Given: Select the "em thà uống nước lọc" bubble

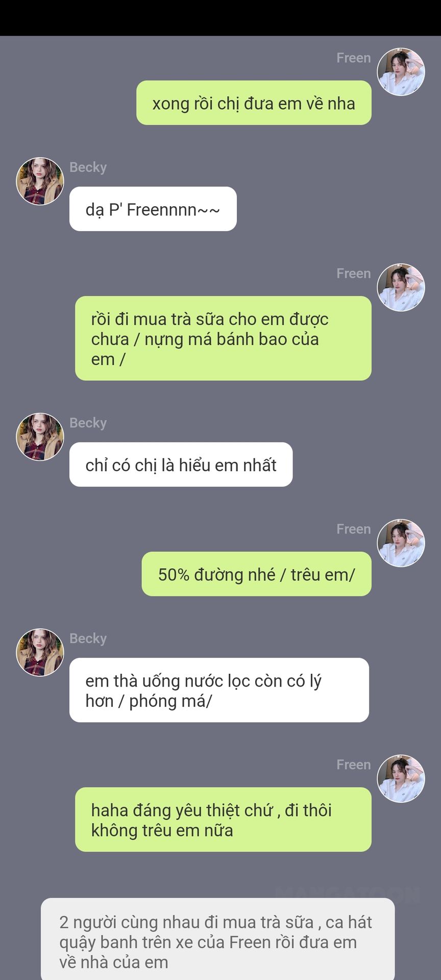Looking at the screenshot, I should [219, 690].
